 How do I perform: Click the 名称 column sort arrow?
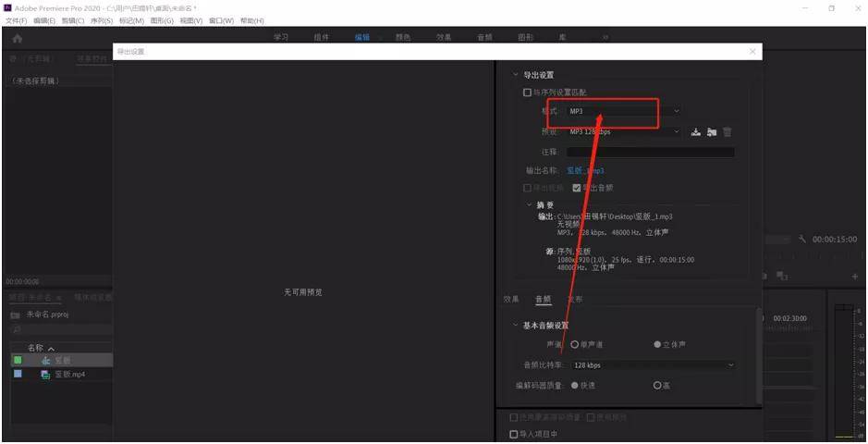pos(52,349)
